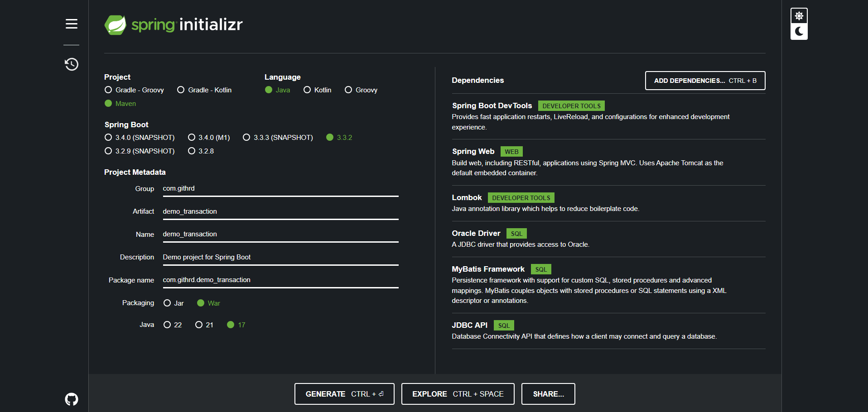
Task: Switch to dark theme moon icon
Action: 799,31
